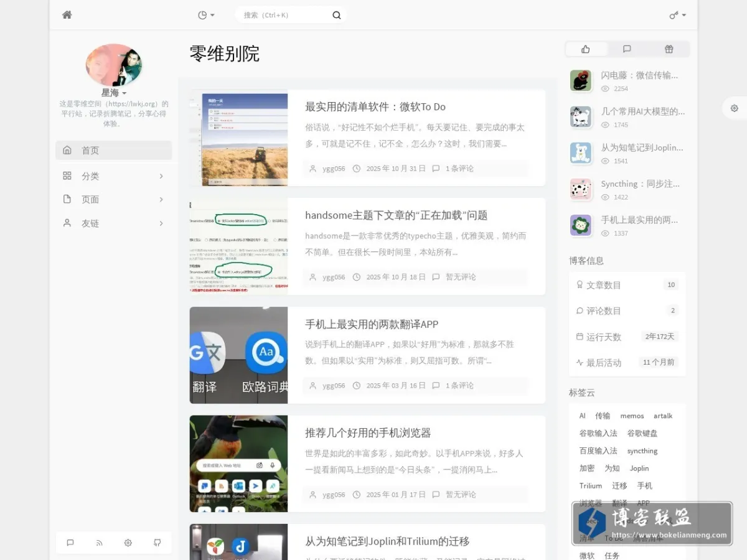Open popular post 闪电藤：微信传输...
This screenshot has width=747, height=560.
pyautogui.click(x=639, y=75)
